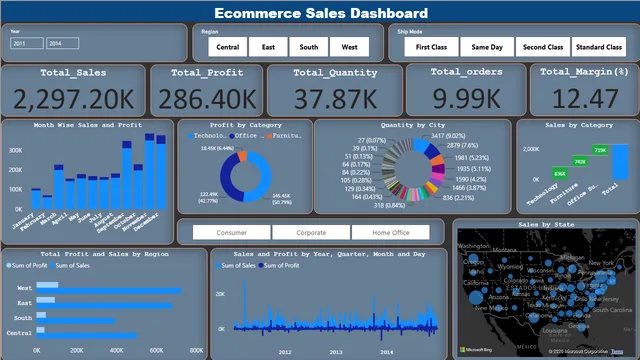Select the West sales bar in Region chart
The image size is (640, 360).
109,291
